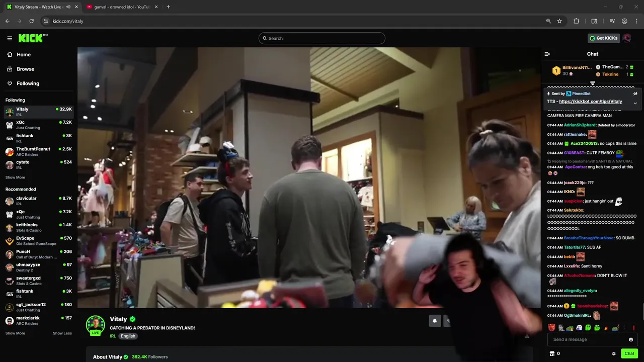Click Vitaly's live avatar below the video
Image resolution: width=644 pixels, height=362 pixels.
point(96,325)
